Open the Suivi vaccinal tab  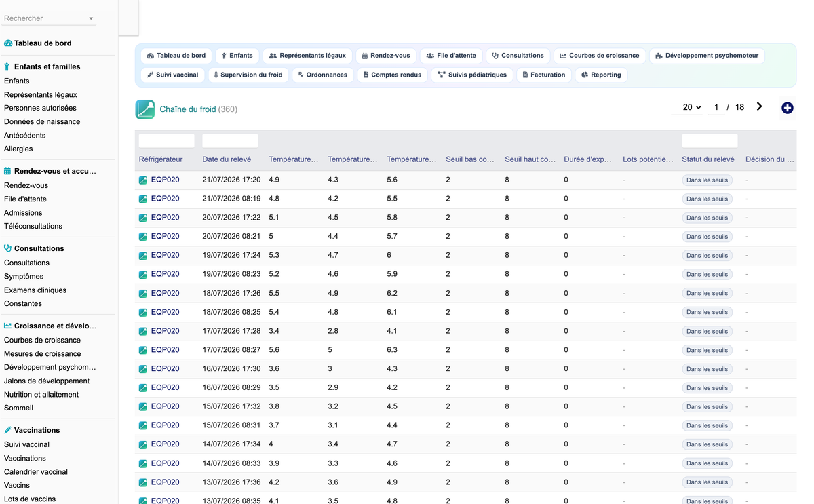pyautogui.click(x=173, y=75)
